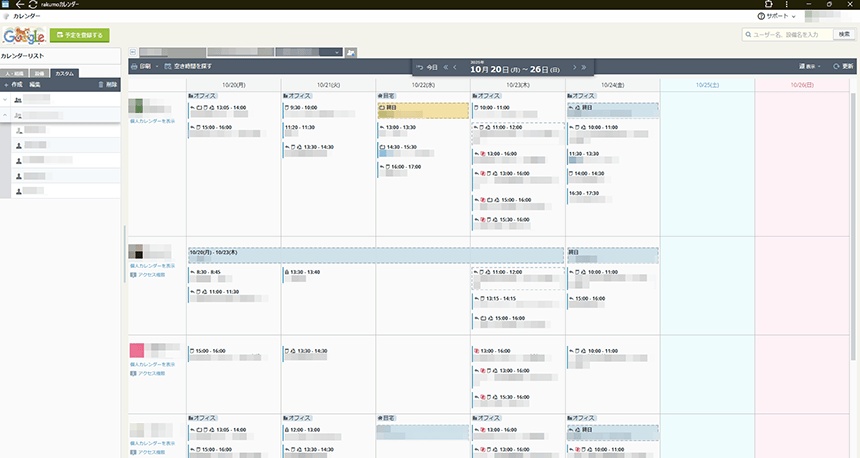Go to next day single right arrow
Viewport: 860px width, 458px height.
[x=574, y=67]
